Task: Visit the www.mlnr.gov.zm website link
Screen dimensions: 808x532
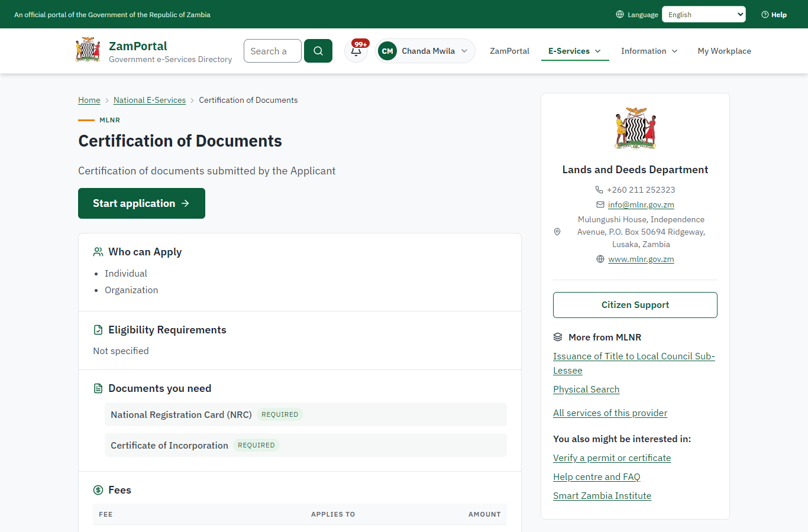Action: pos(641,259)
